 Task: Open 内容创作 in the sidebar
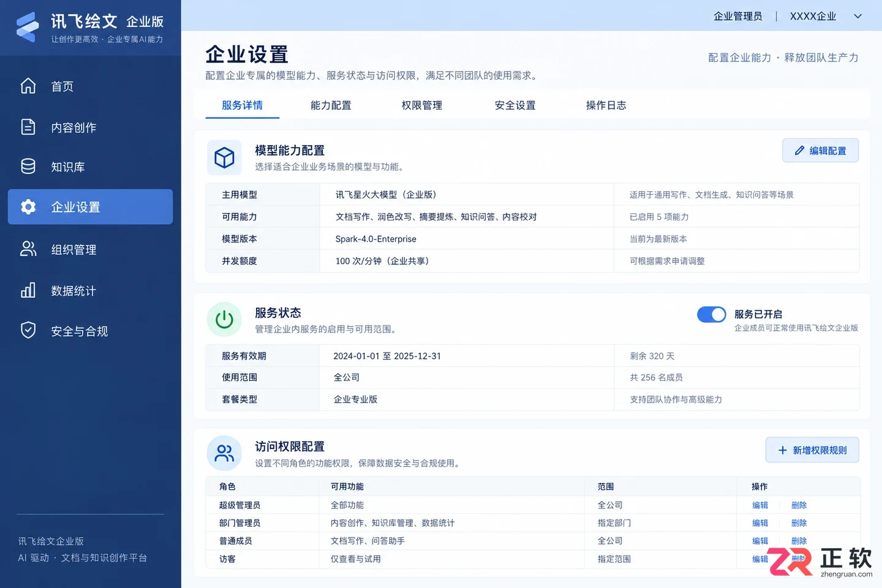[x=90, y=127]
